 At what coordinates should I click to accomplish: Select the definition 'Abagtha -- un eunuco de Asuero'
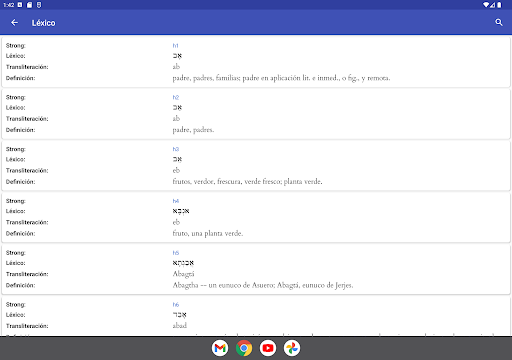(x=263, y=285)
